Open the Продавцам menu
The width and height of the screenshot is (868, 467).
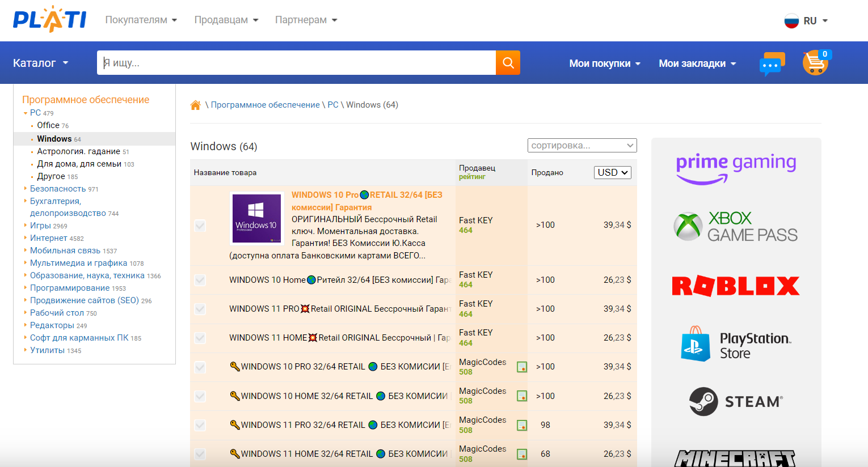[x=226, y=20]
